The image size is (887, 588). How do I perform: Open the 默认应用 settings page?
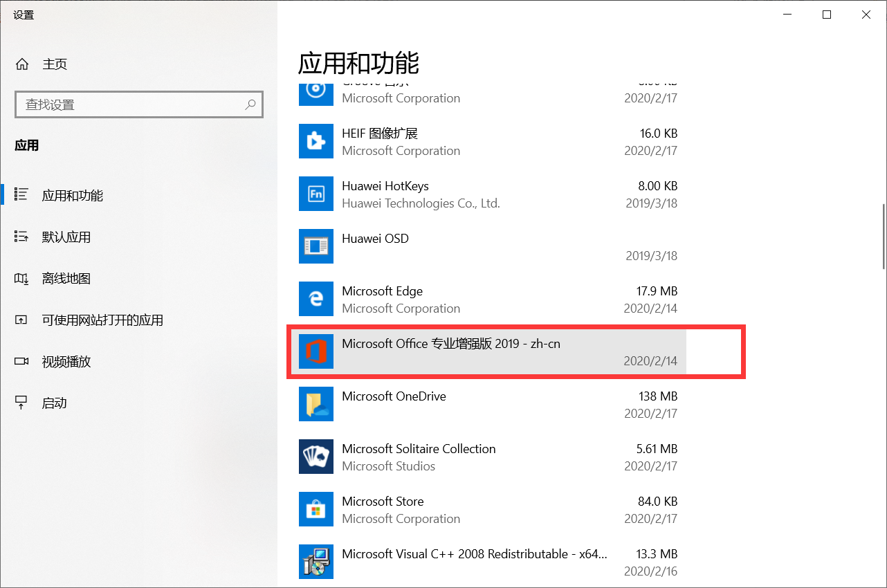138,237
